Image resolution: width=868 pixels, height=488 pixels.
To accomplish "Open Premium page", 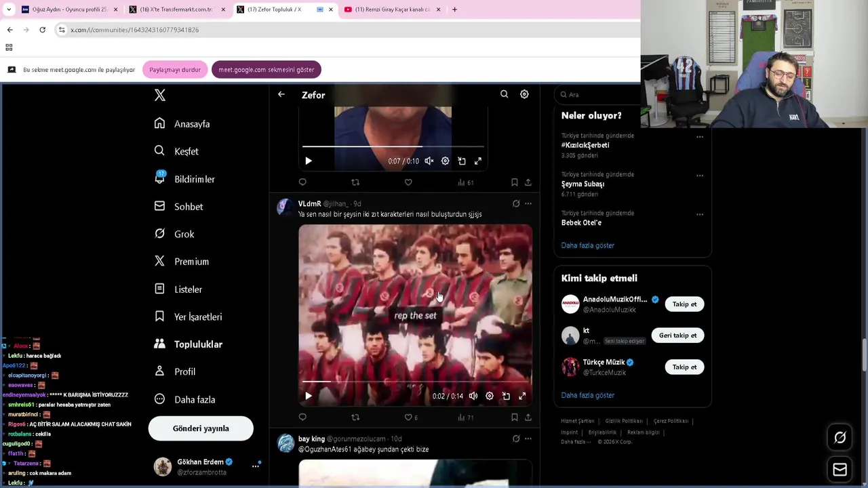I will click(181, 262).
